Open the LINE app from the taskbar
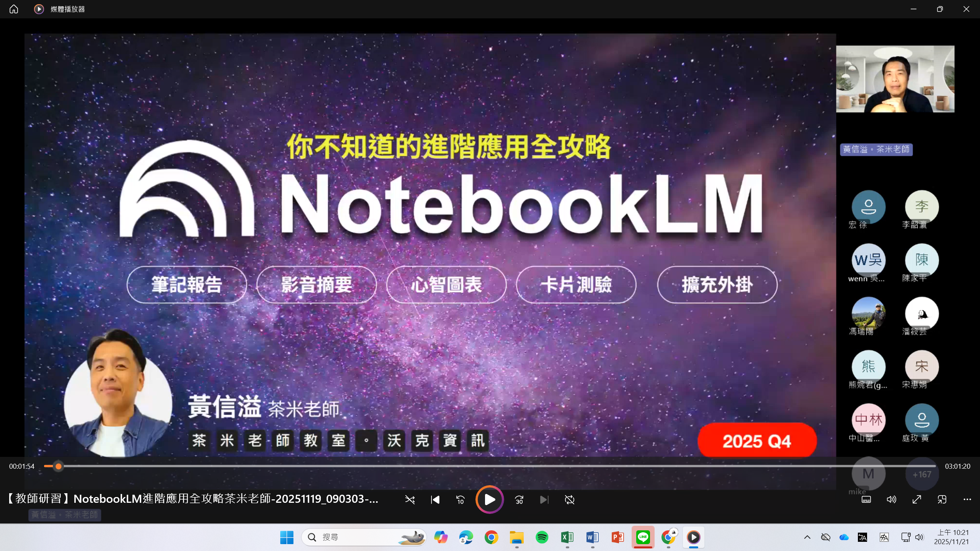 pyautogui.click(x=643, y=537)
